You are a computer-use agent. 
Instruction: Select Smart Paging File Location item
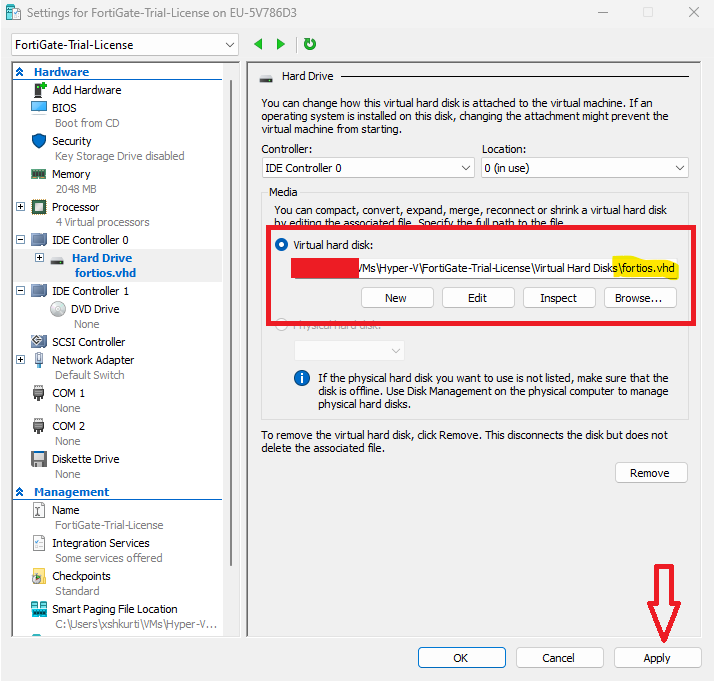pyautogui.click(x=114, y=609)
